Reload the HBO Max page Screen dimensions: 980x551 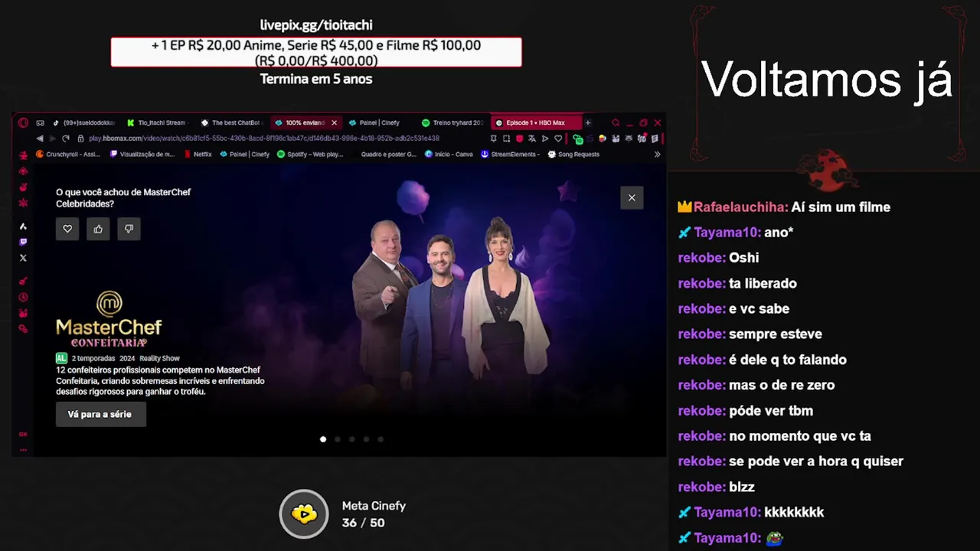pyautogui.click(x=66, y=139)
